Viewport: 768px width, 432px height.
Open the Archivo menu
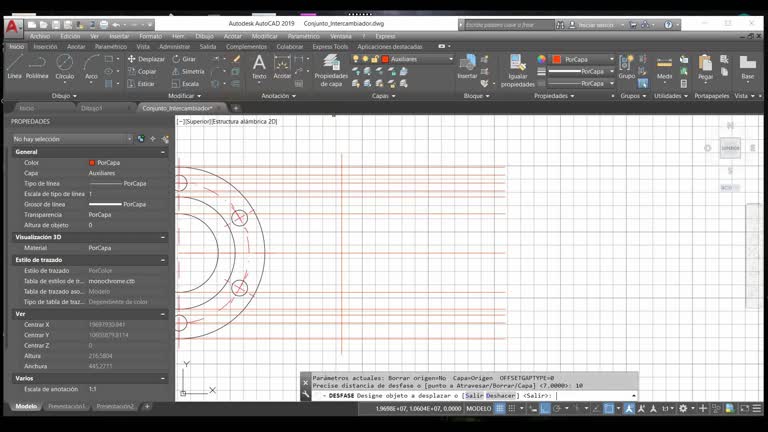coord(40,36)
